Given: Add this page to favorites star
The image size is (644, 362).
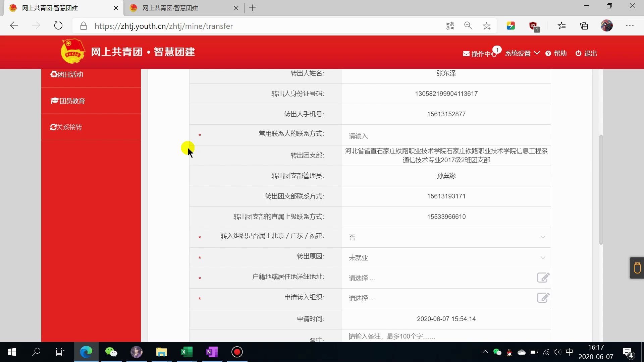Looking at the screenshot, I should pos(487,26).
